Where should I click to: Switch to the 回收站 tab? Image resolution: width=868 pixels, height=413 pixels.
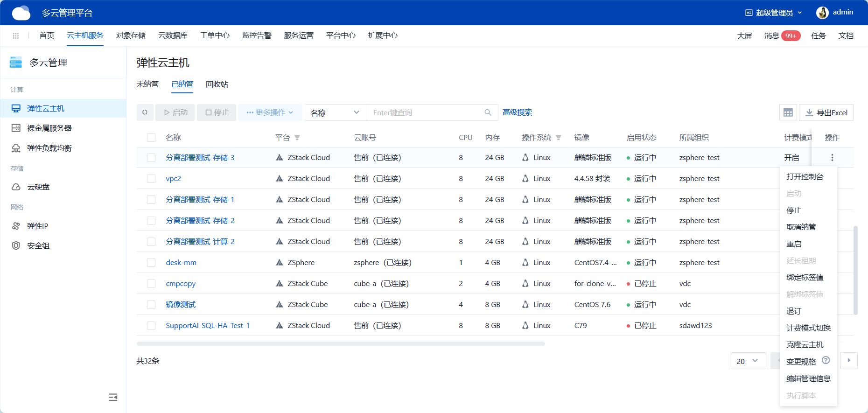coord(217,84)
